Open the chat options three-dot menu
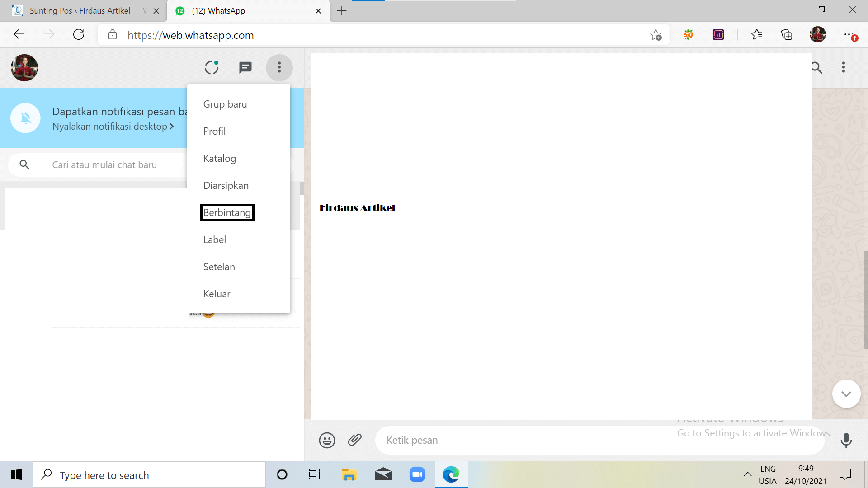 click(x=843, y=68)
